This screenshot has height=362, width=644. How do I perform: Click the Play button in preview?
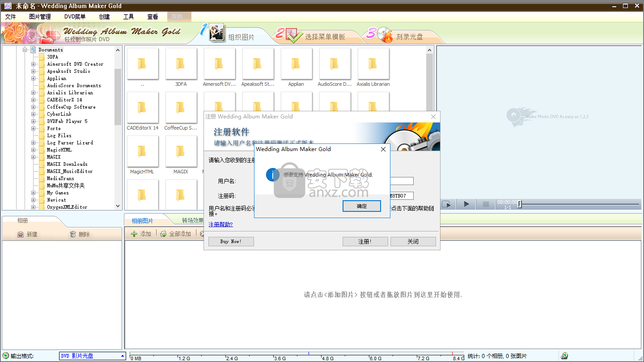tap(466, 204)
